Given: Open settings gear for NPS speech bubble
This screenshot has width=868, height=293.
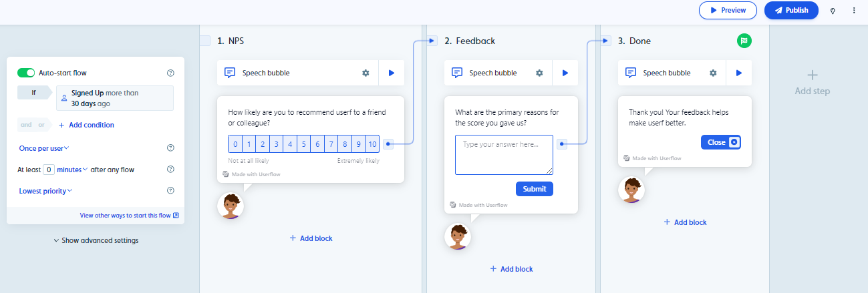Looking at the screenshot, I should click(x=366, y=73).
